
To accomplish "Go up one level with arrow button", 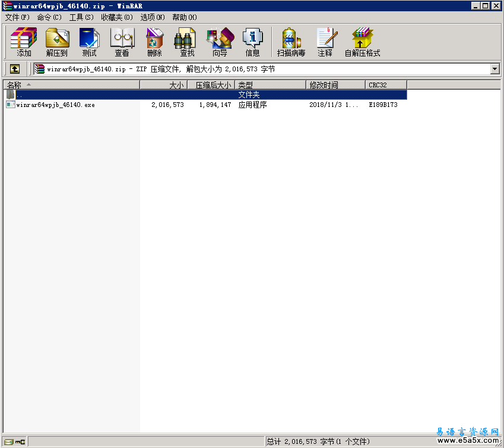I will [x=15, y=69].
